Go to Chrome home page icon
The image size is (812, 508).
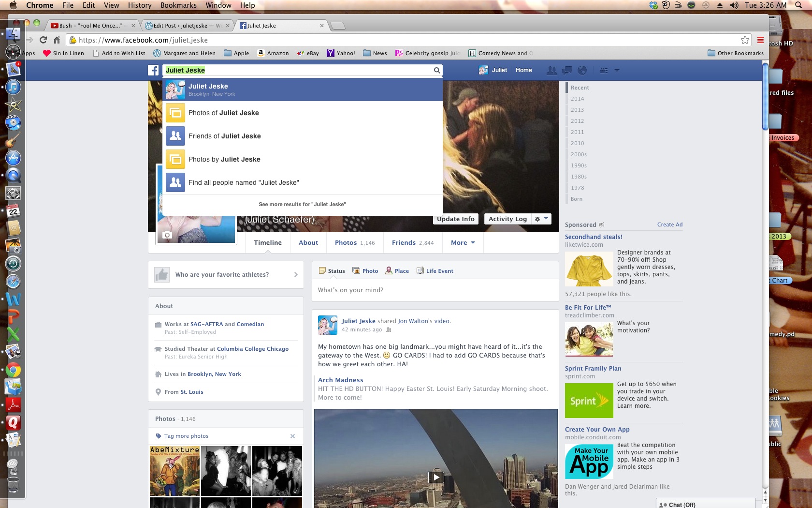click(x=57, y=40)
